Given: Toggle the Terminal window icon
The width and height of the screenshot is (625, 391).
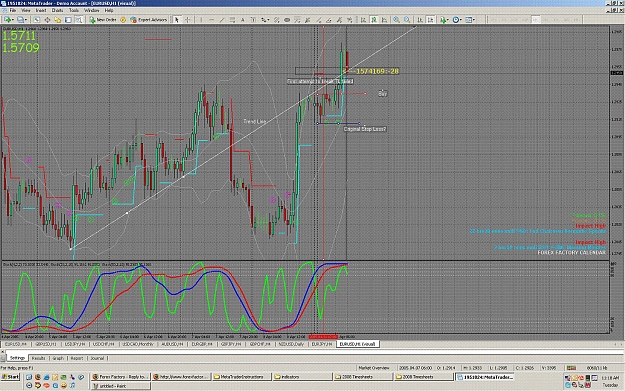Looking at the screenshot, I should [x=68, y=20].
